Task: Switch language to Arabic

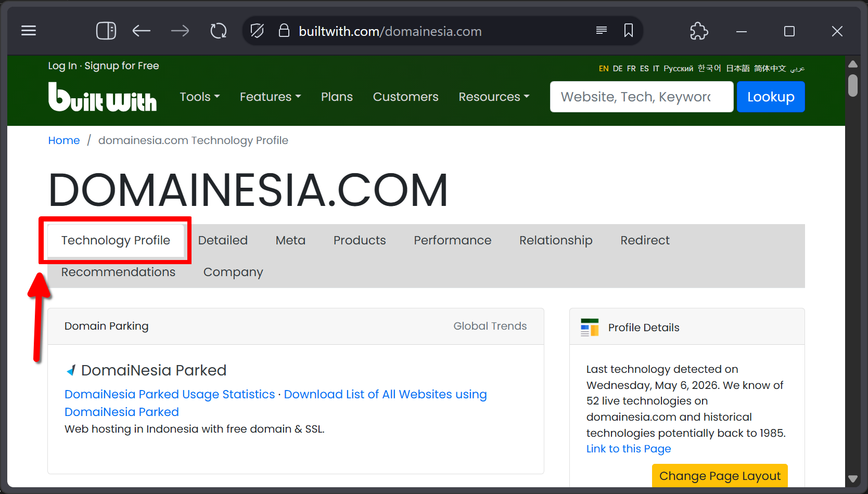Action: 797,69
